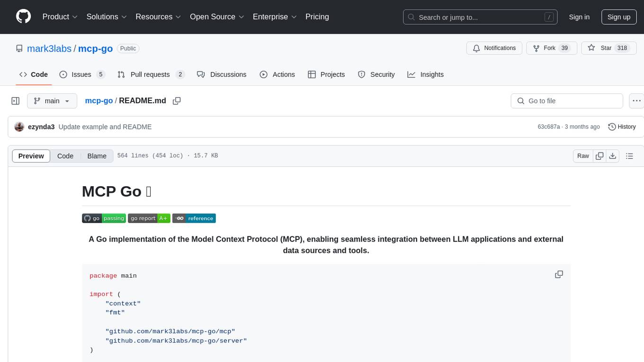Focus the Go to file field
This screenshot has height=362, width=644.
tap(567, 101)
